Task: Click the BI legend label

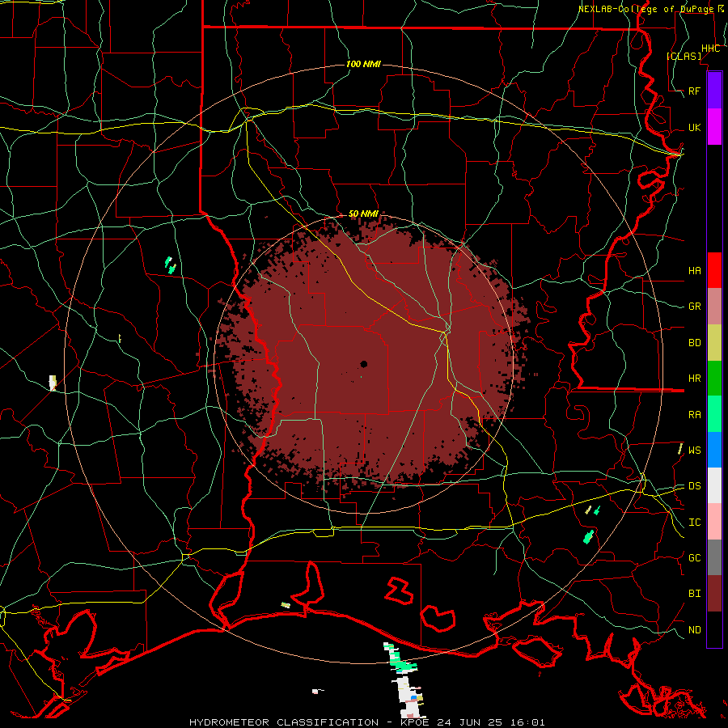Action: click(694, 594)
